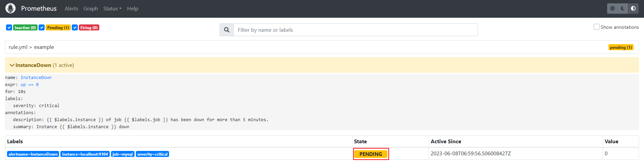This screenshot has height=168, width=644.
Task: Switch to dark theme using moon icon
Action: pos(623,8)
